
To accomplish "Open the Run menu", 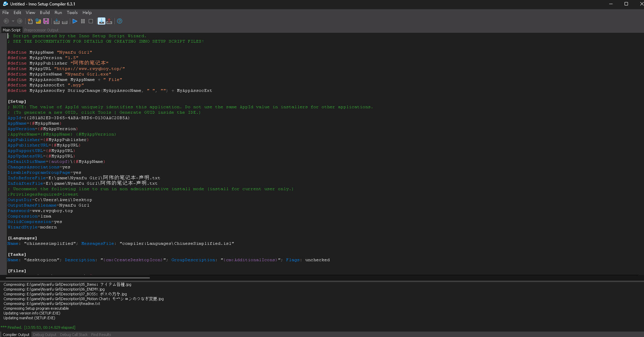I will (58, 12).
